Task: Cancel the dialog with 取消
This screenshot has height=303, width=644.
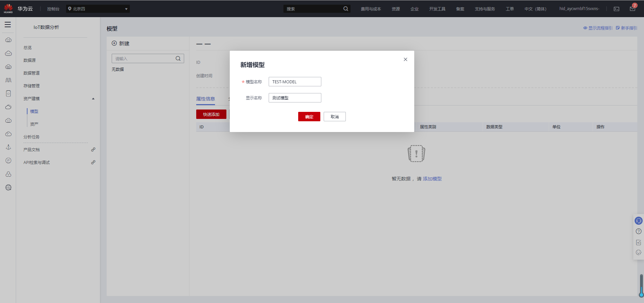Action: [x=335, y=117]
